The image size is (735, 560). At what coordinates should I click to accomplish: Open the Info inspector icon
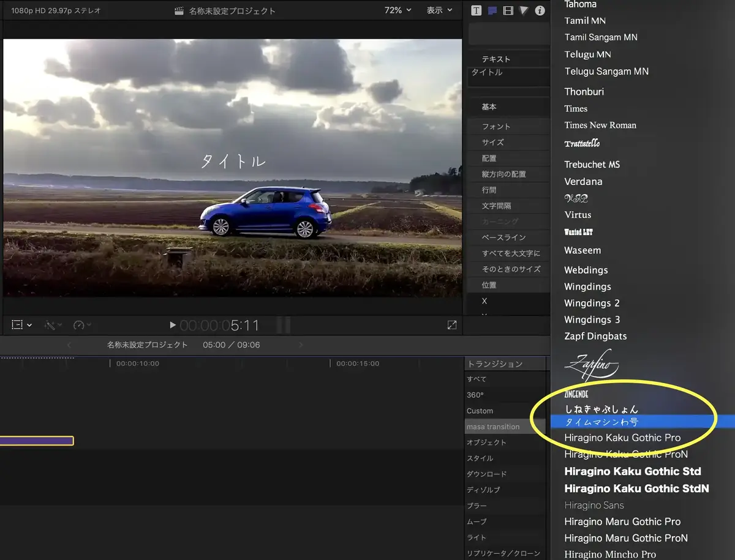(540, 10)
